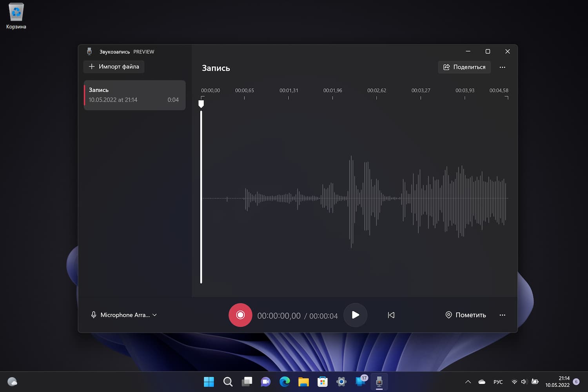Open the Microsoft Store icon

point(322,381)
